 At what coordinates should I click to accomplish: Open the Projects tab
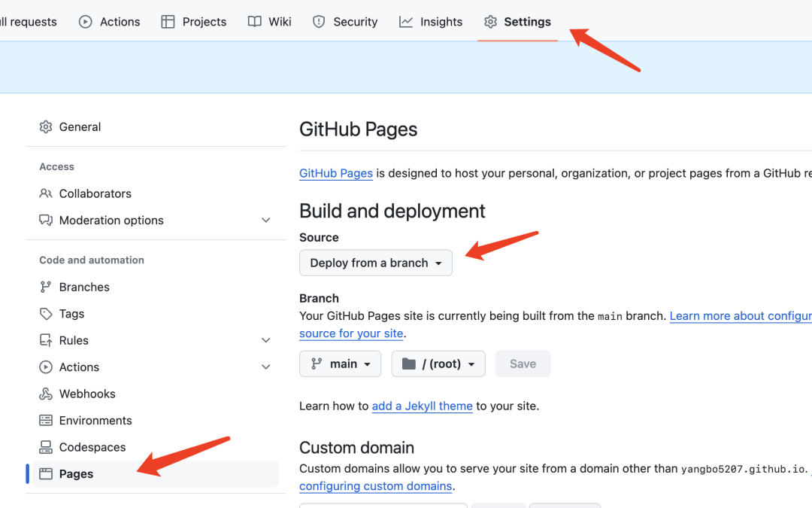click(194, 22)
